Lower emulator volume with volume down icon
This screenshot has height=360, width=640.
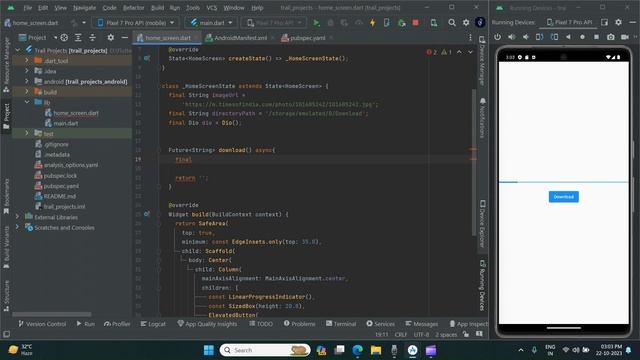point(526,37)
